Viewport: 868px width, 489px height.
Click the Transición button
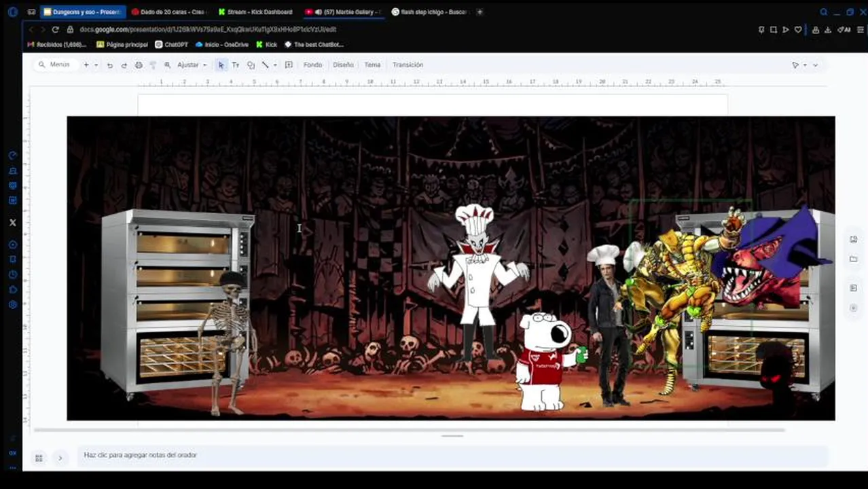click(408, 65)
